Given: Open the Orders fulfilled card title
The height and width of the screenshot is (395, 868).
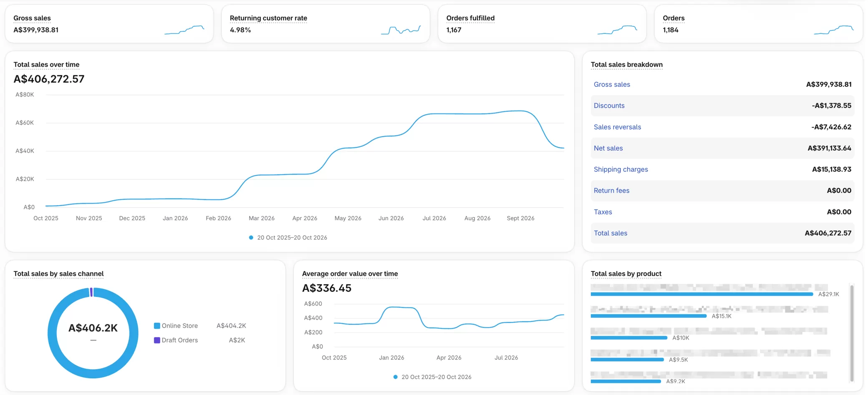Looking at the screenshot, I should (x=470, y=18).
